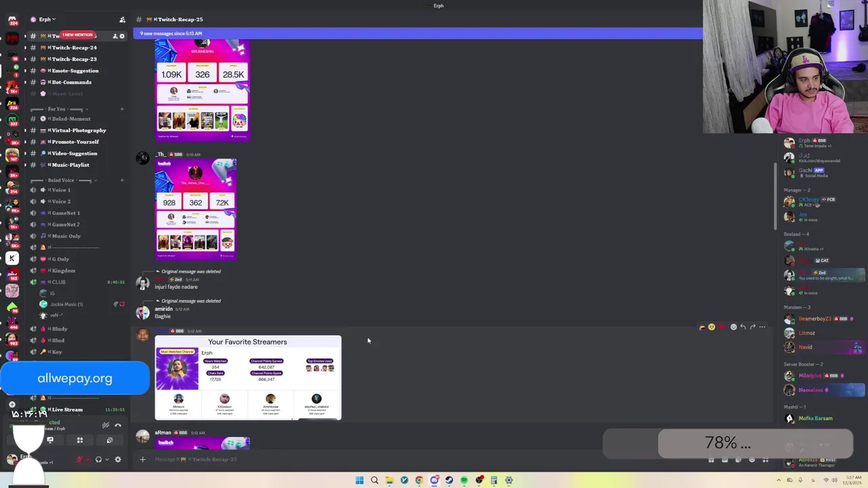Show hidden system tray icons chevron

[778, 481]
